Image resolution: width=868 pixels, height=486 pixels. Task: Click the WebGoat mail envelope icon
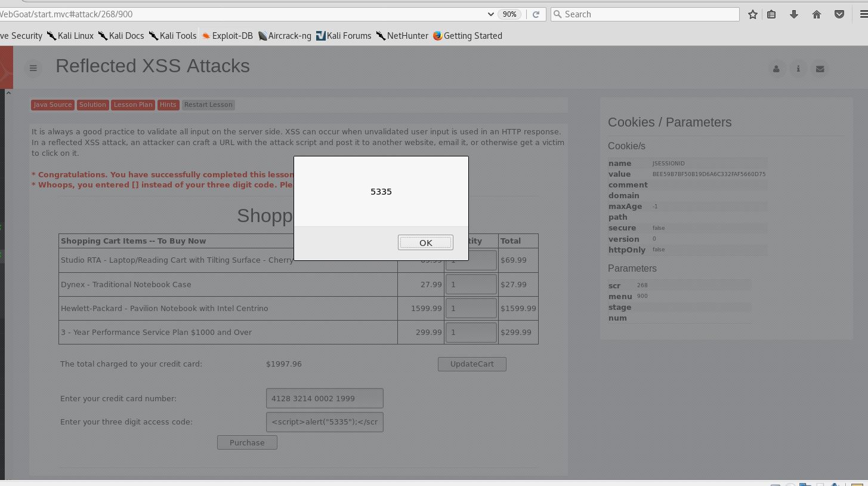pos(820,69)
